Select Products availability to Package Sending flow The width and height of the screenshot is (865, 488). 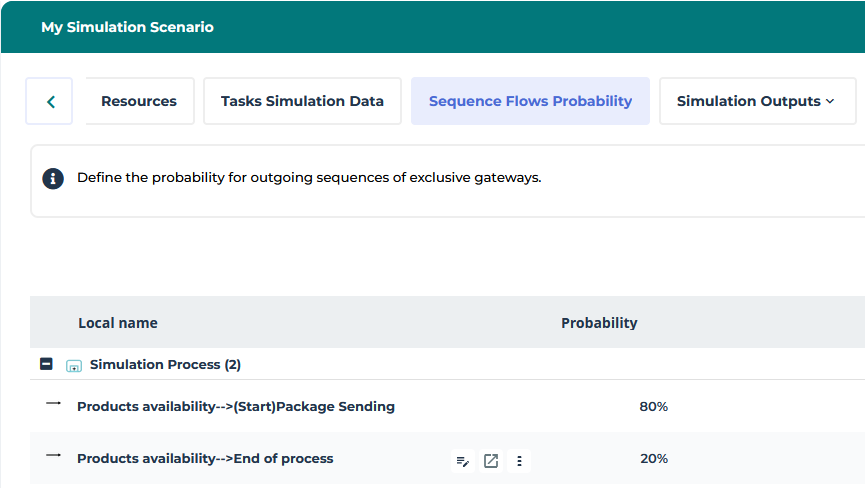pyautogui.click(x=236, y=407)
